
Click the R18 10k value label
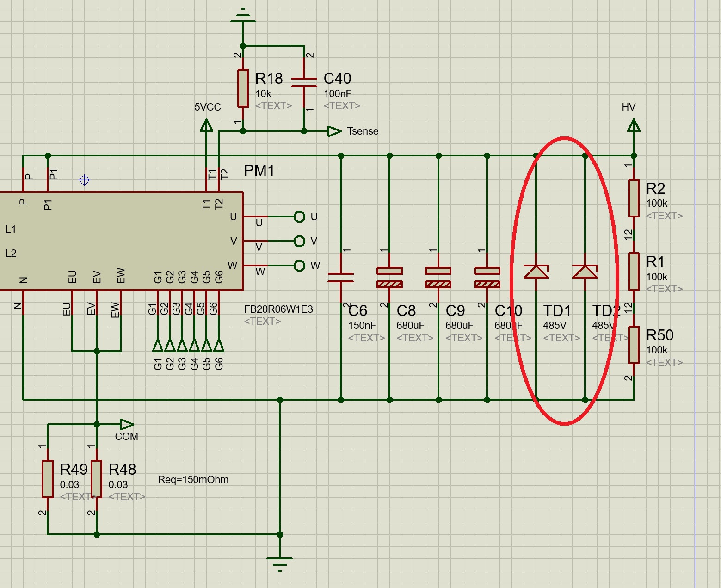pos(263,93)
